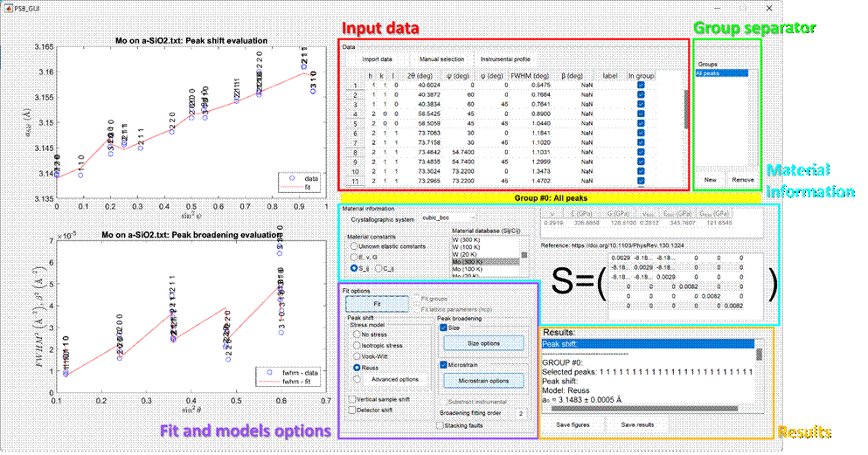Remove the selected group
Viewport: 868px width, 455px height.
pyautogui.click(x=743, y=178)
